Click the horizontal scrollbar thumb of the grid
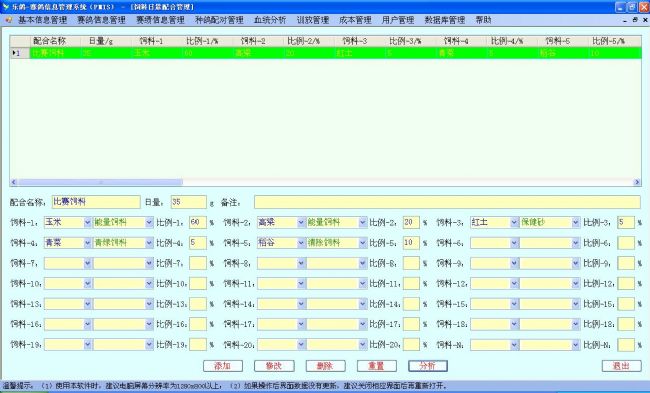650x393 pixels. [100, 182]
